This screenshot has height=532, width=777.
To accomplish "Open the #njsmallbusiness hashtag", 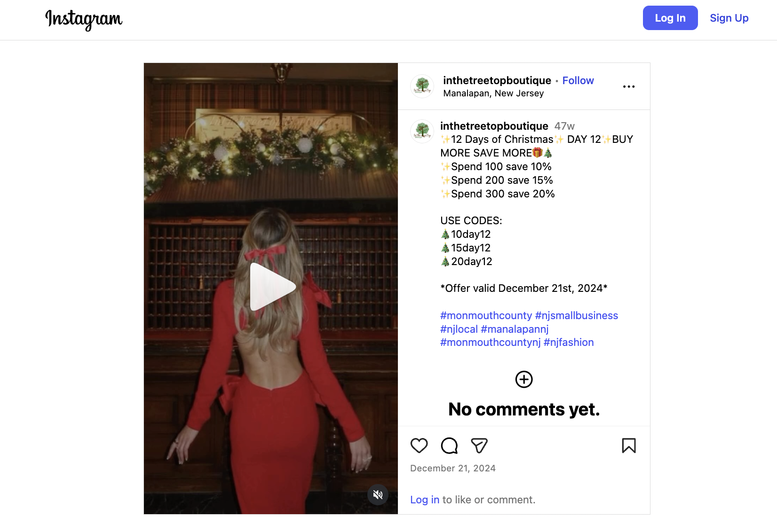I will pos(577,315).
